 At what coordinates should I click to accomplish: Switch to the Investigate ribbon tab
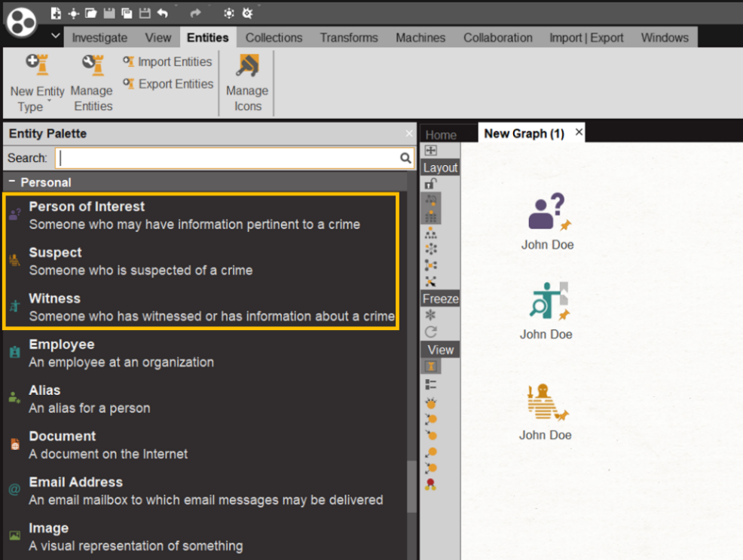99,38
